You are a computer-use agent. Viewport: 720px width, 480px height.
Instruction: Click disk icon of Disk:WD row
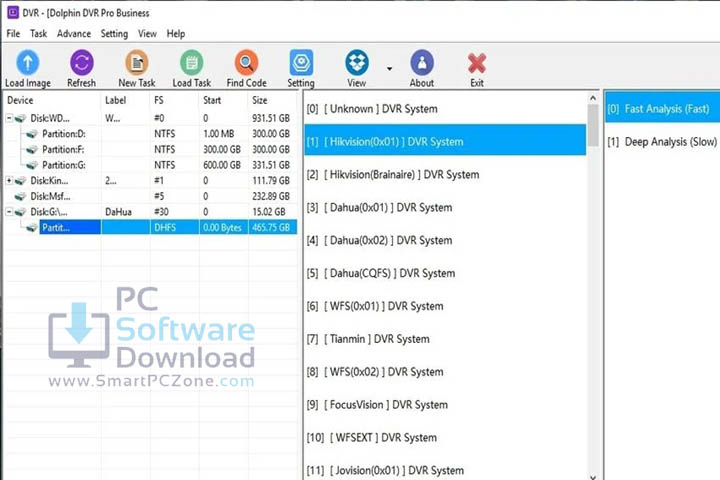coord(20,119)
